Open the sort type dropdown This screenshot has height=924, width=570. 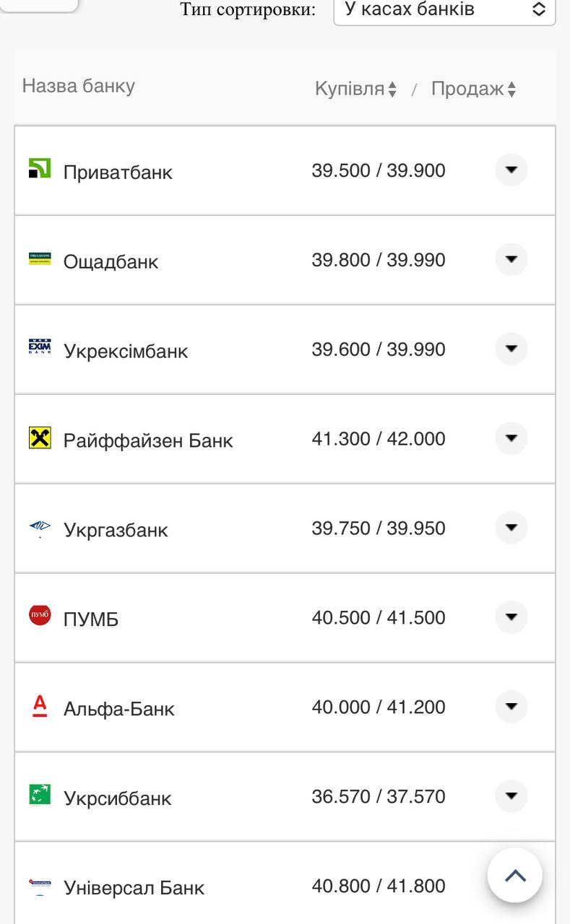444,10
